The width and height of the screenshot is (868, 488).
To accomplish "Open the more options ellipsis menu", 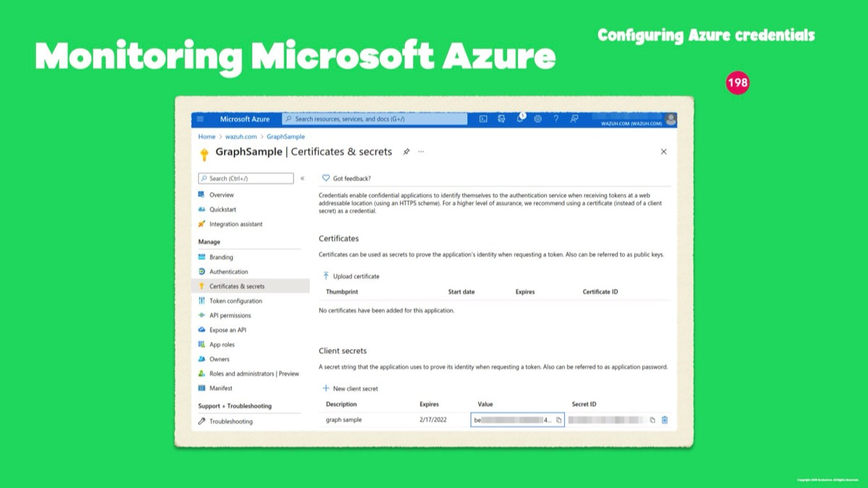I will tap(421, 152).
